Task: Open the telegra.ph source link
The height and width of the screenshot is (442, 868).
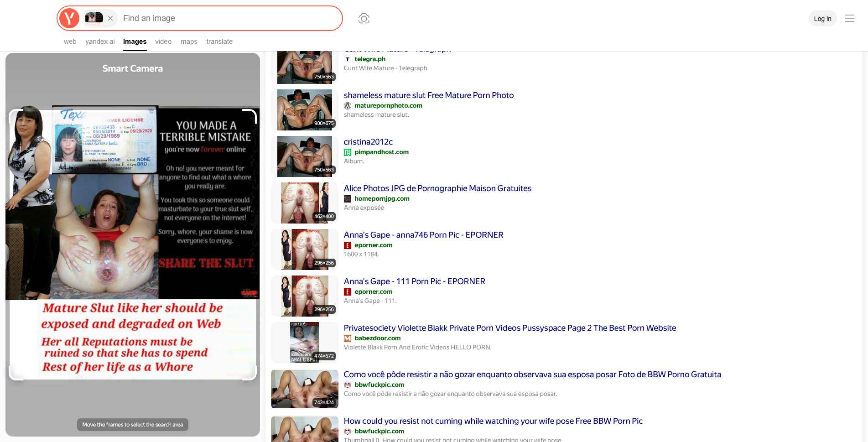Action: 370,59
